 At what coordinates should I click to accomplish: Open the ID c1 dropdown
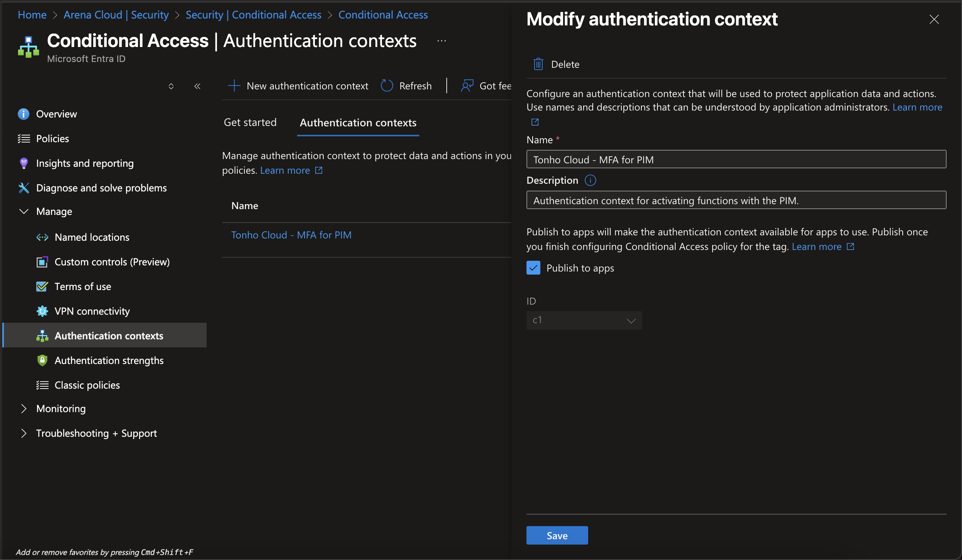[x=584, y=320]
